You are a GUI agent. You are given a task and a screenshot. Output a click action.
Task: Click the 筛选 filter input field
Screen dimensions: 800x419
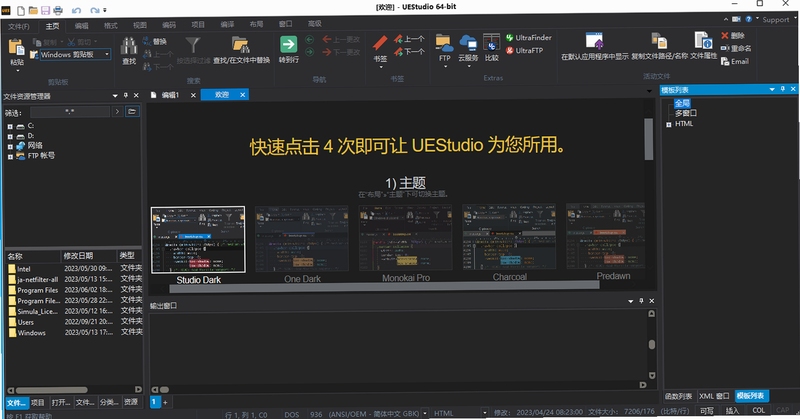click(70, 111)
